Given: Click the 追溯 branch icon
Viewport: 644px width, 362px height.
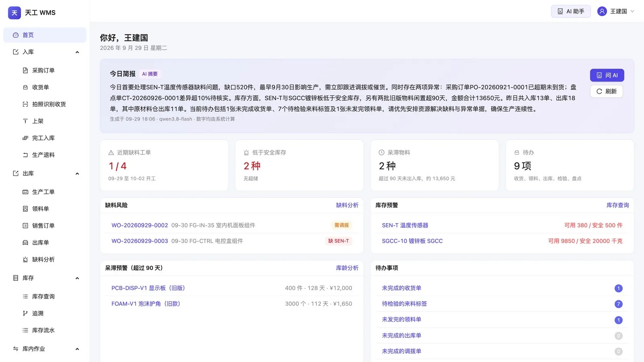Looking at the screenshot, I should click(x=25, y=313).
